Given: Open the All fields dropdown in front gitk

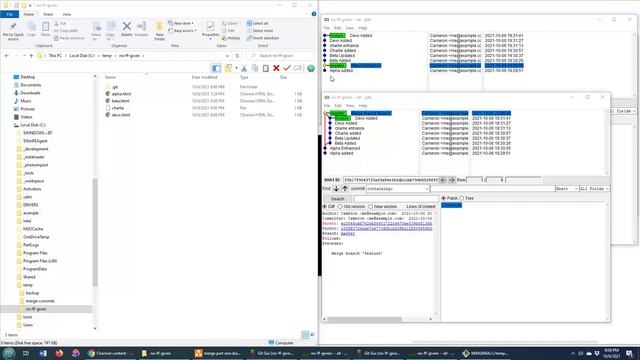Looking at the screenshot, I should point(594,189).
